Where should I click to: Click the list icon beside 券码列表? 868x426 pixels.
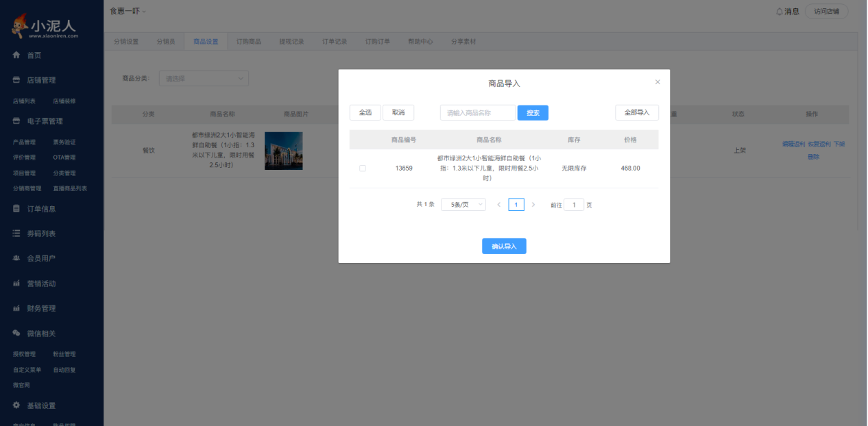point(16,234)
